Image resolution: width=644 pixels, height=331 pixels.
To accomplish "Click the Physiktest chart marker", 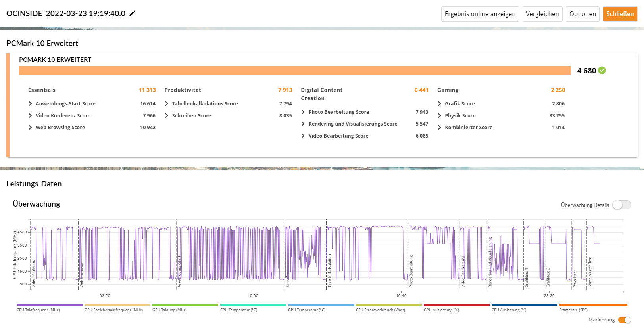I will coord(575,279).
